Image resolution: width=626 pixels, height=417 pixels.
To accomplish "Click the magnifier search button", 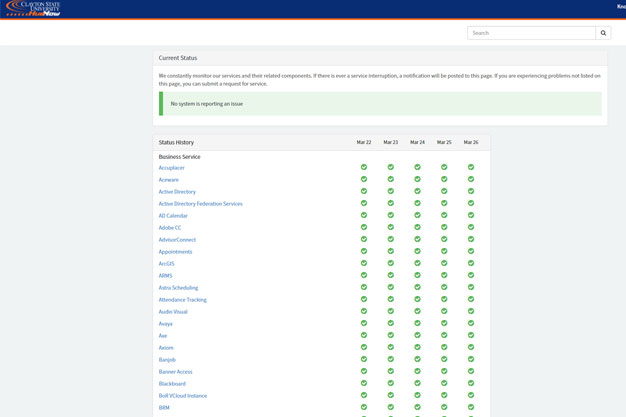I will 603,33.
